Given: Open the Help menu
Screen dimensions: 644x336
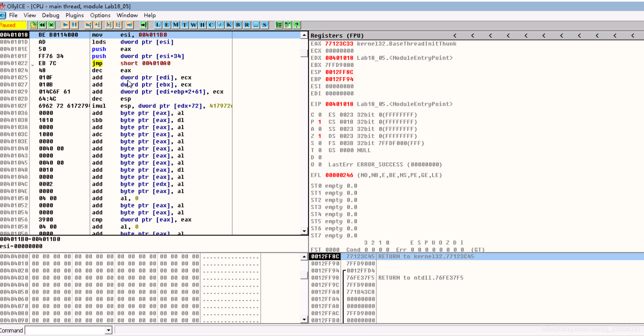Looking at the screenshot, I should (150, 15).
